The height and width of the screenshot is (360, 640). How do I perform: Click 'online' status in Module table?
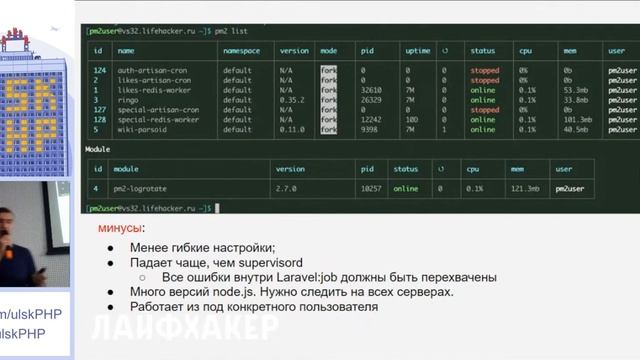click(406, 189)
